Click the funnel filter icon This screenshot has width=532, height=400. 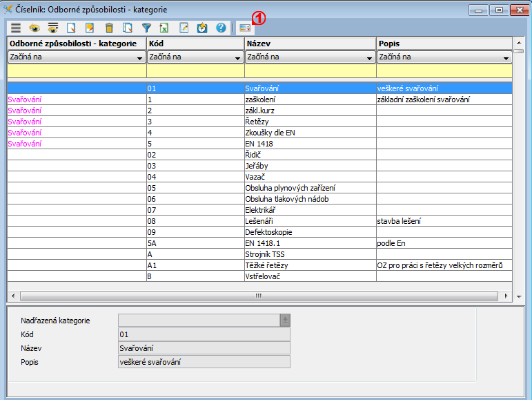(x=146, y=28)
